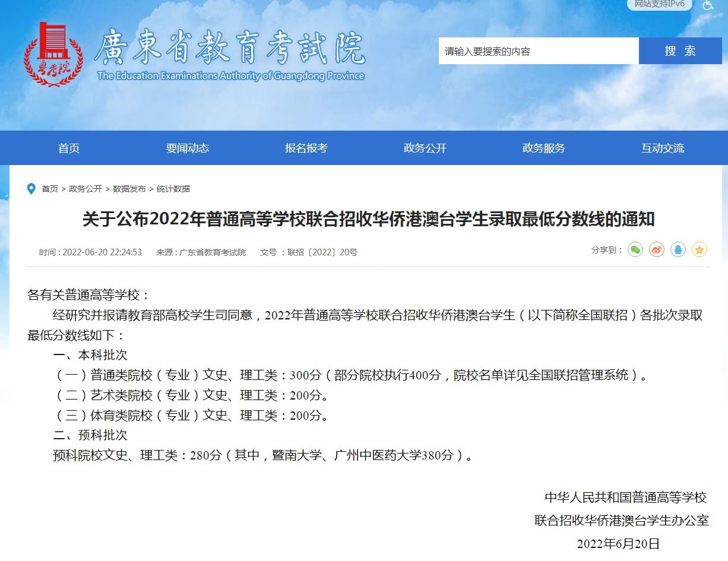Click the 统计数据 breadcrumb link
Viewport: 728px width, 561px height.
pyautogui.click(x=173, y=189)
